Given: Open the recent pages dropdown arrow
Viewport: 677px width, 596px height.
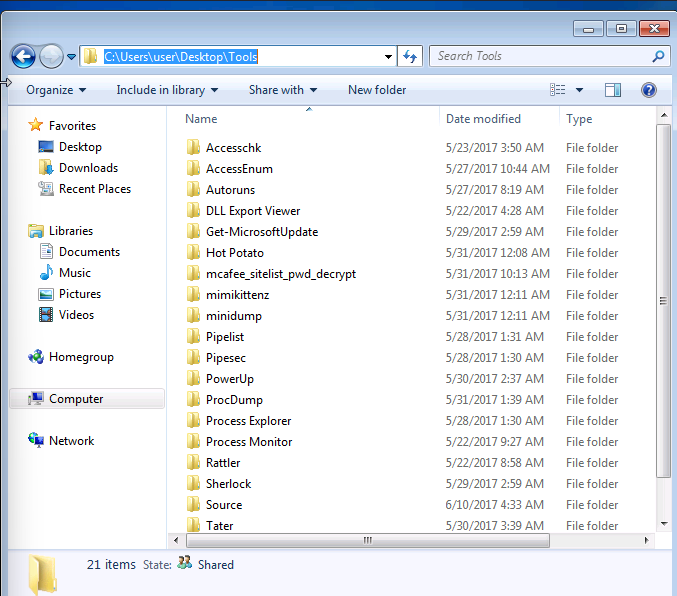Looking at the screenshot, I should [72, 57].
